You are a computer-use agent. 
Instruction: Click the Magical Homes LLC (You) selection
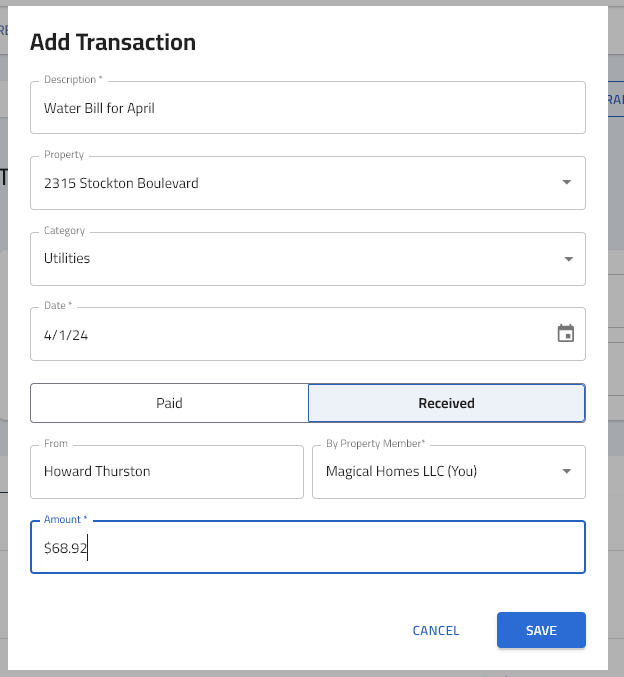[401, 471]
